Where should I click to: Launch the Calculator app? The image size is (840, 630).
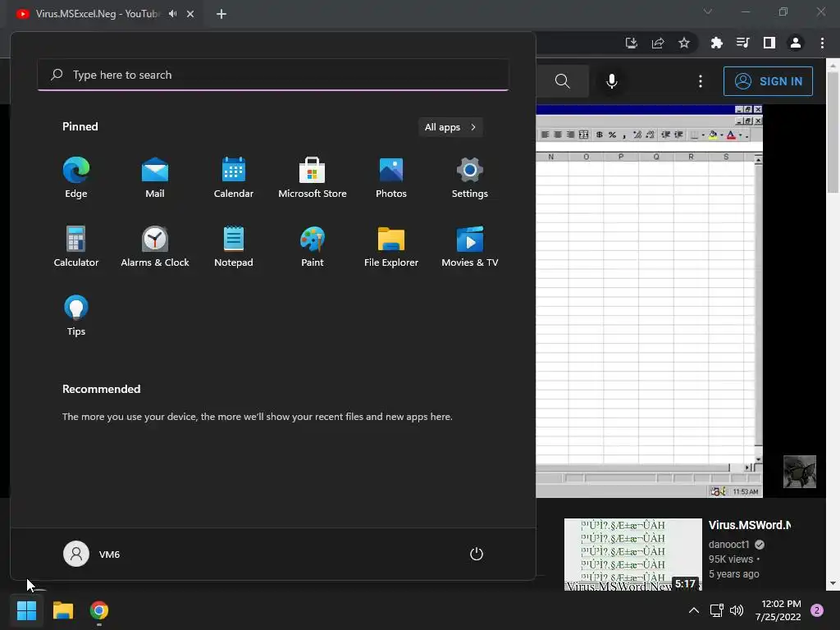tap(76, 247)
